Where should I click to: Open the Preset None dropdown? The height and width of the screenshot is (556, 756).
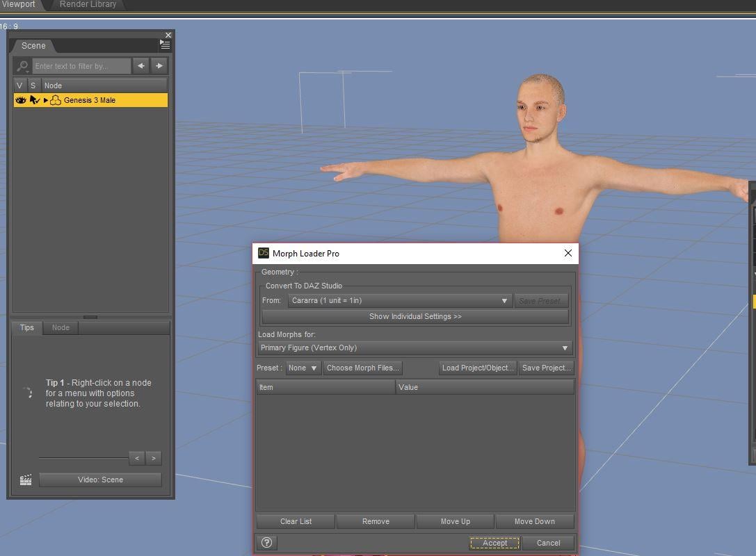(303, 368)
